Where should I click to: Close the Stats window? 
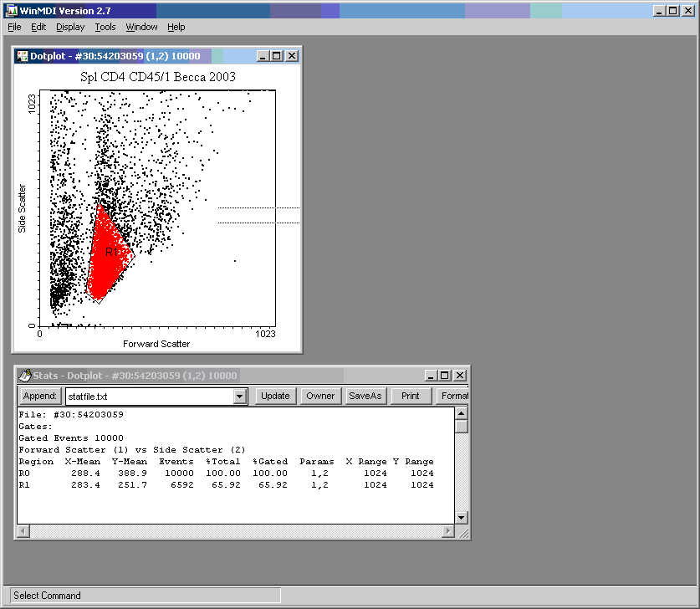pos(460,376)
